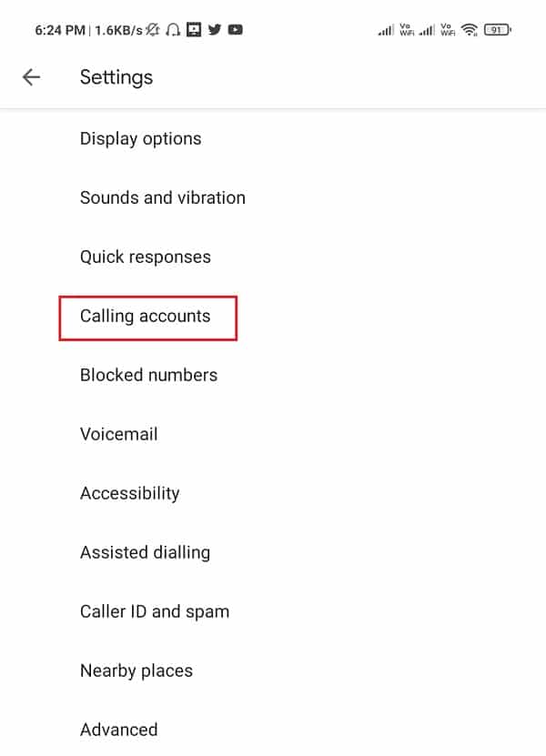Tap the headphones status icon
Image resolution: width=546 pixels, height=756 pixels.
(x=172, y=30)
